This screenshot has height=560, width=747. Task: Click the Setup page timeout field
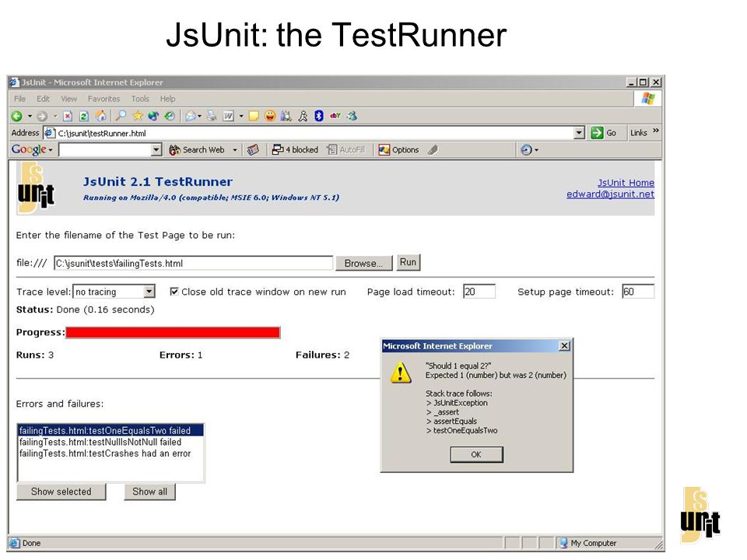(x=638, y=292)
